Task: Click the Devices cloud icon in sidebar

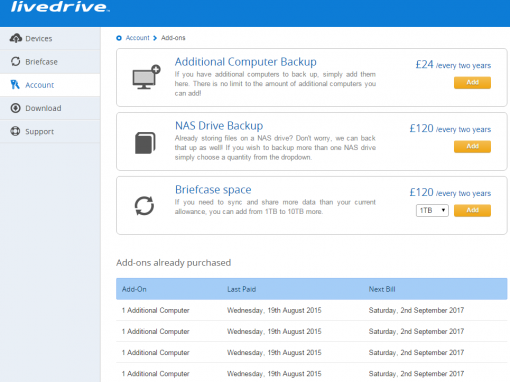Action: click(x=16, y=38)
